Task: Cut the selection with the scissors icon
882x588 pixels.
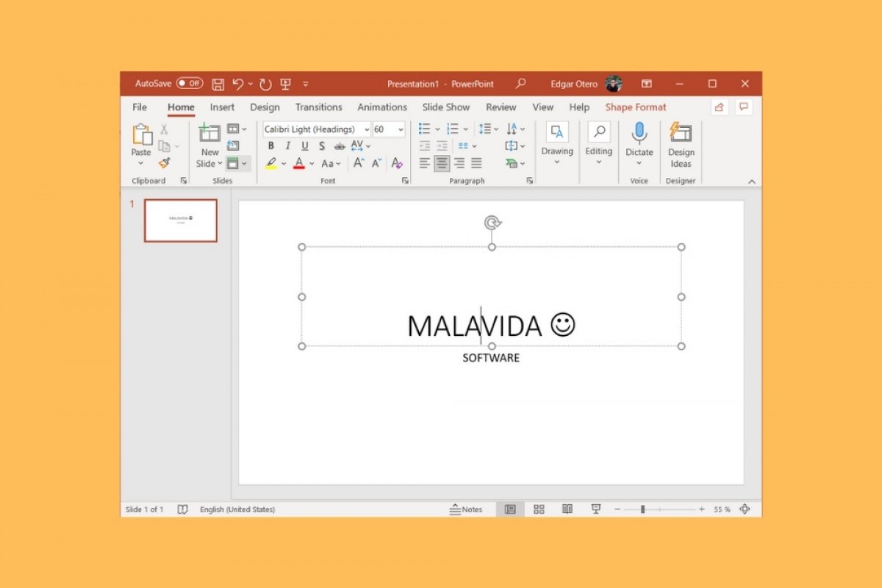Action: [x=165, y=129]
